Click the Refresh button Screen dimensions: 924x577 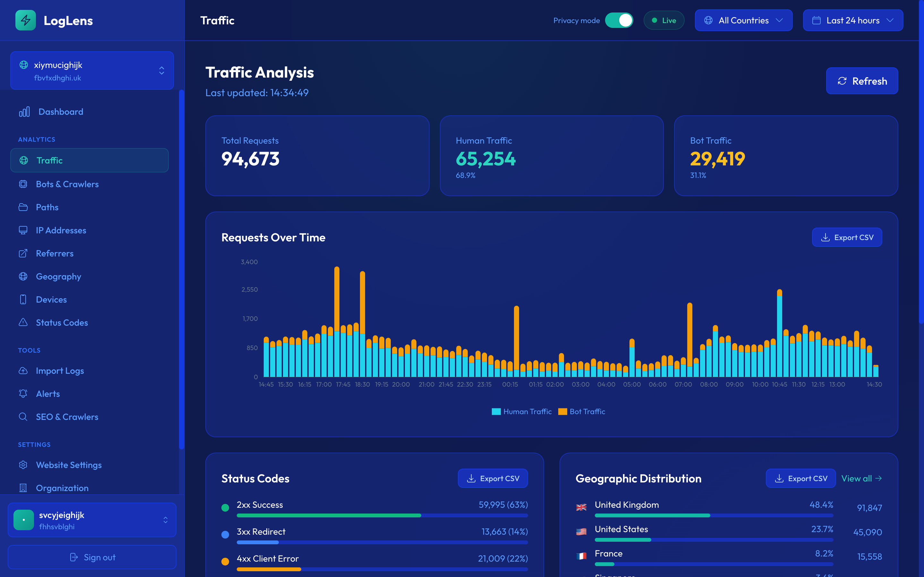click(862, 80)
